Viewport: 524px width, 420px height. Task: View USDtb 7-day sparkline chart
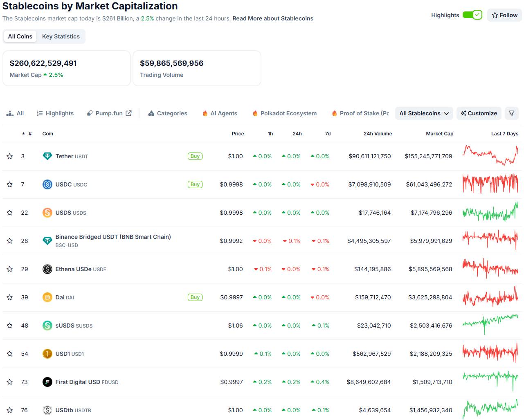pyautogui.click(x=490, y=409)
